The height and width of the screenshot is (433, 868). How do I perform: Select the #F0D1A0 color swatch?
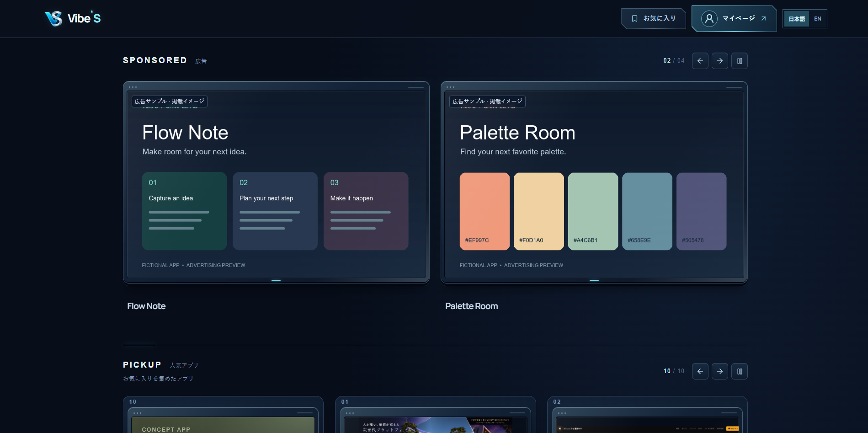click(539, 211)
